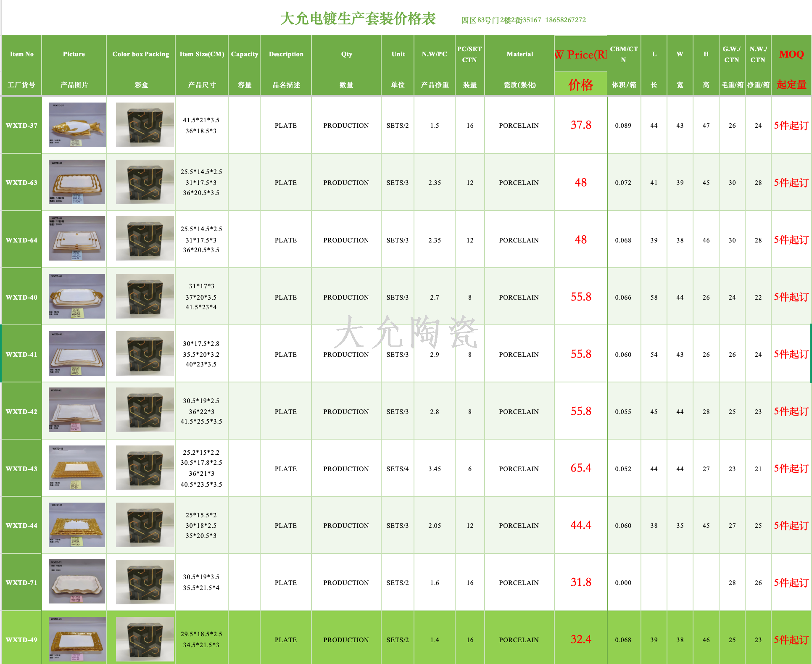Click the WXTD-40 color box image

145,296
